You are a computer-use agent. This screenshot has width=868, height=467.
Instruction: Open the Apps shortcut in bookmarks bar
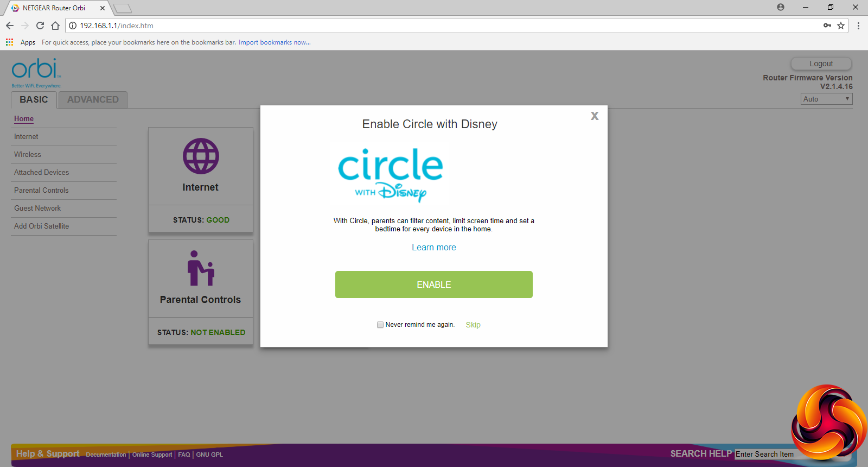point(21,42)
